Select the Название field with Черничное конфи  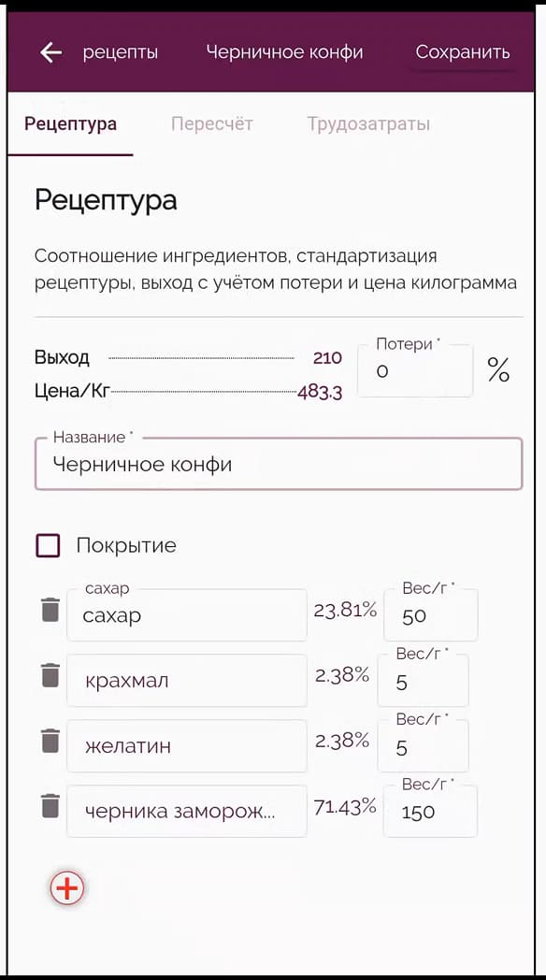278,464
